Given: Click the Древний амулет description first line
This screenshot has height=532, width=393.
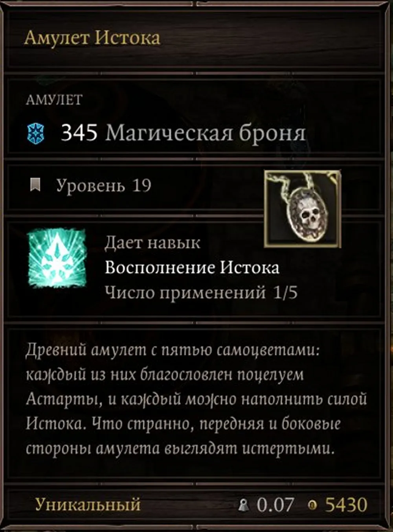Looking at the screenshot, I should [173, 350].
